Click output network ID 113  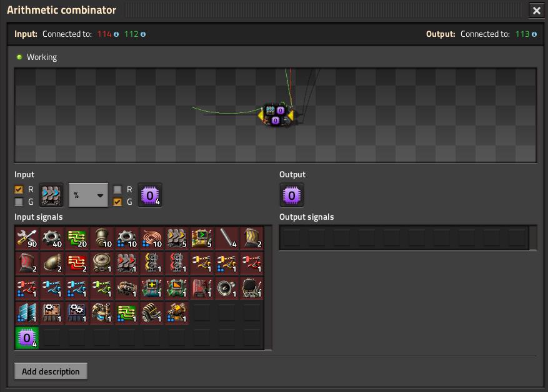522,34
